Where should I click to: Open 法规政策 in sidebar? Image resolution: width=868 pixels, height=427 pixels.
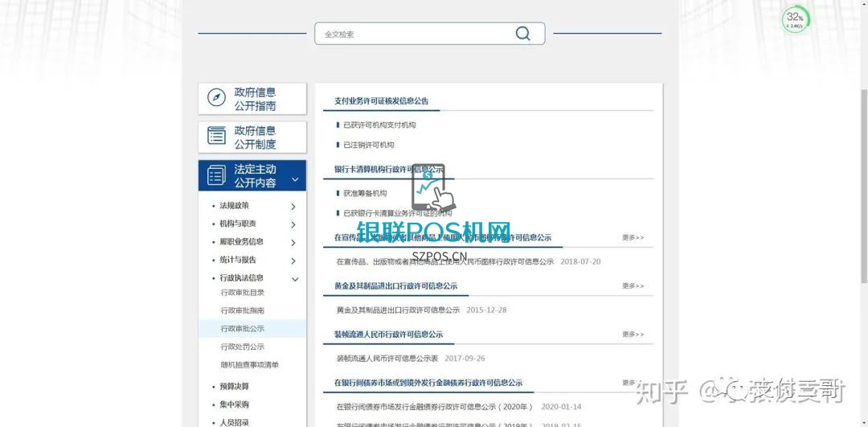coord(234,206)
